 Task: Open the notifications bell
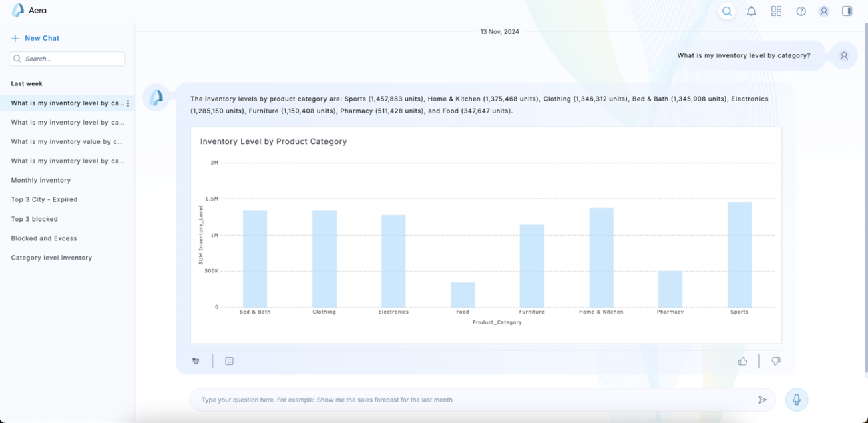[751, 11]
